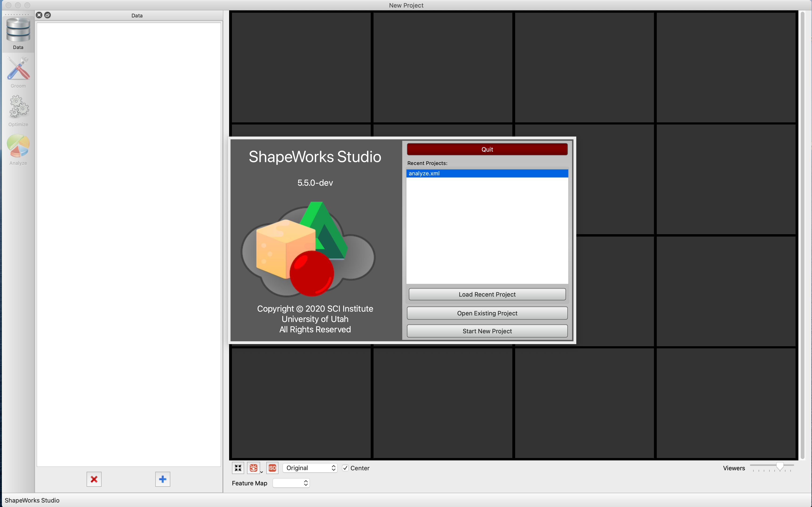
Task: Float the Data dock panel
Action: [x=48, y=15]
